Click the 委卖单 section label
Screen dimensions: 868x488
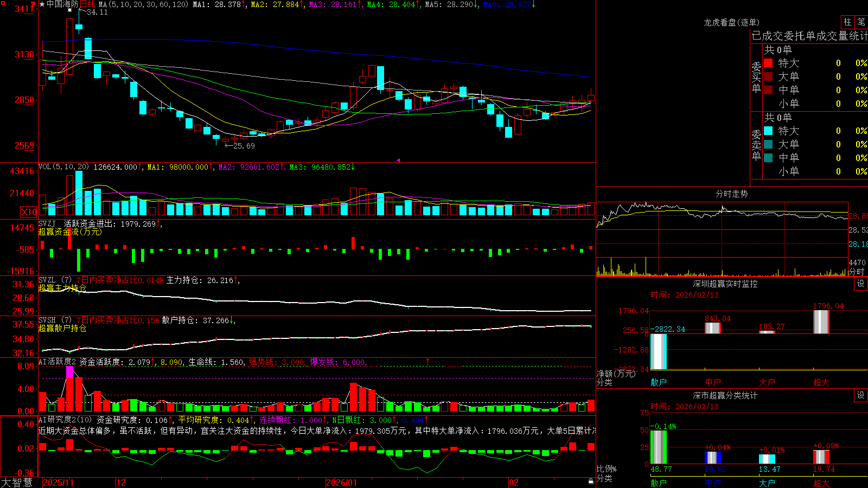(756, 145)
